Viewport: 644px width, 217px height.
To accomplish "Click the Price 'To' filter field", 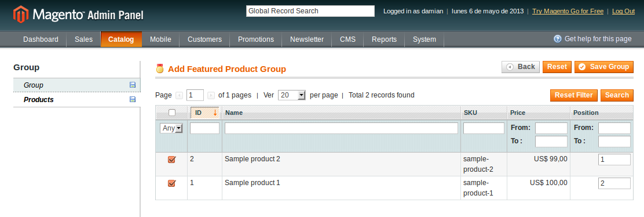I will [551, 142].
